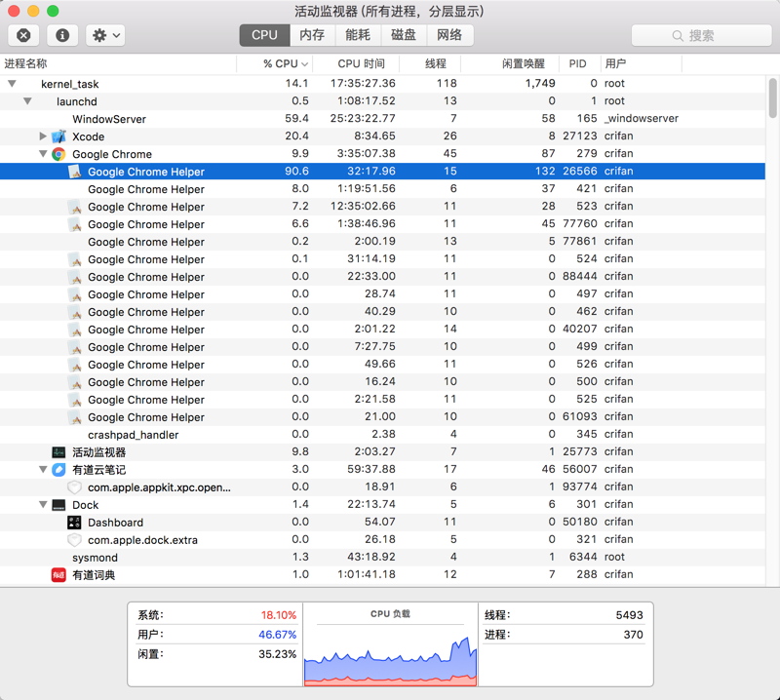Click the com.apple.appkit.xpc.open shield icon
Viewport: 780px width, 700px height.
pos(74,487)
